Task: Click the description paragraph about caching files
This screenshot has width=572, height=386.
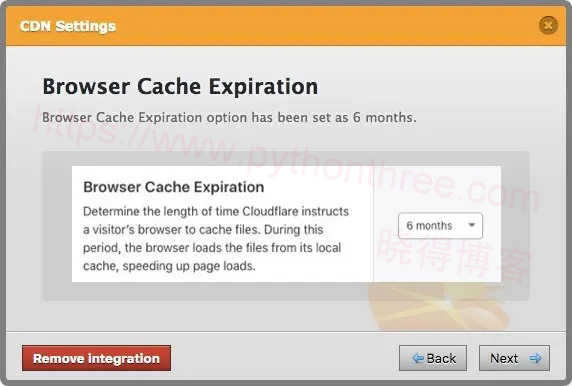Action: [x=216, y=239]
